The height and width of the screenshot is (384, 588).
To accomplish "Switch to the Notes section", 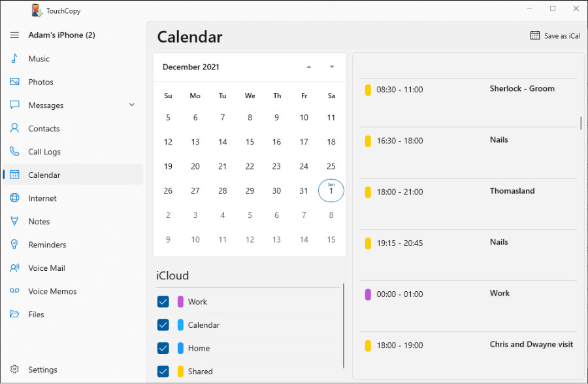I will 39,222.
